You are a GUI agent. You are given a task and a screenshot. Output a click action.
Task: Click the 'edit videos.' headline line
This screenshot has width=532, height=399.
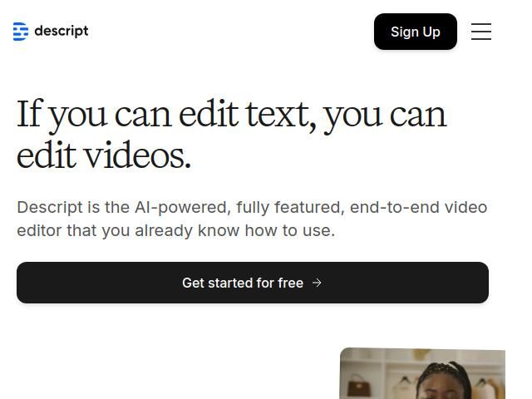(104, 155)
